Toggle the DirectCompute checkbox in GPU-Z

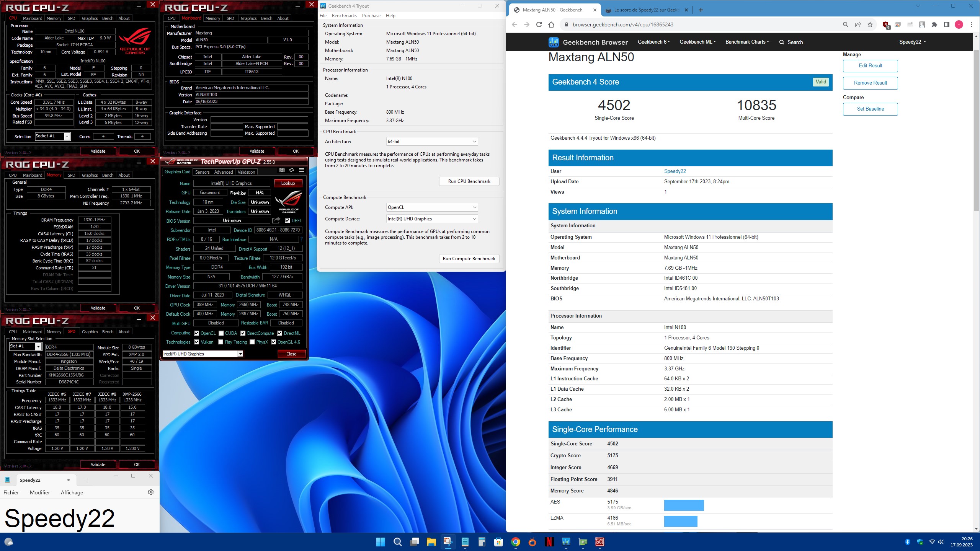click(x=243, y=333)
